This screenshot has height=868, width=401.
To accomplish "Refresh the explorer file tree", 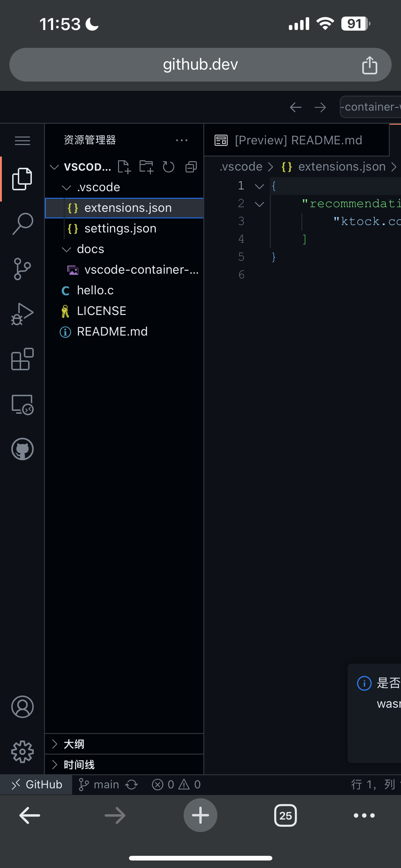I will coord(168,167).
